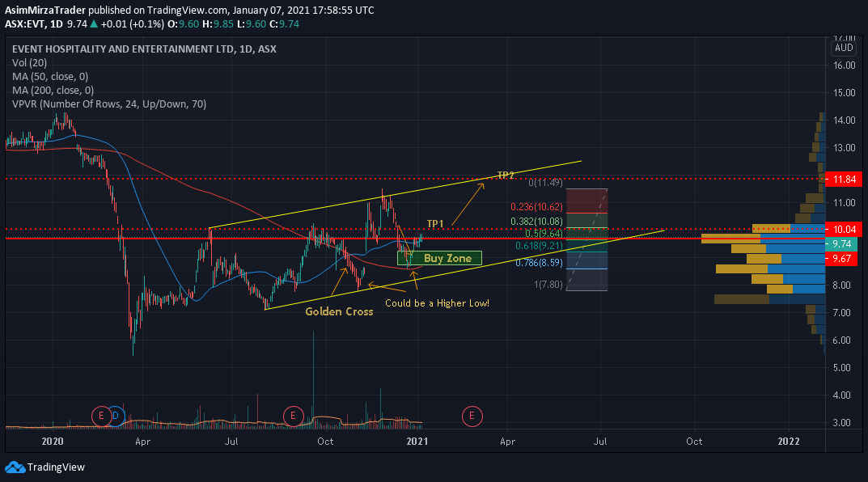
Task: Click the TradingView cloud logo icon
Action: (15, 467)
